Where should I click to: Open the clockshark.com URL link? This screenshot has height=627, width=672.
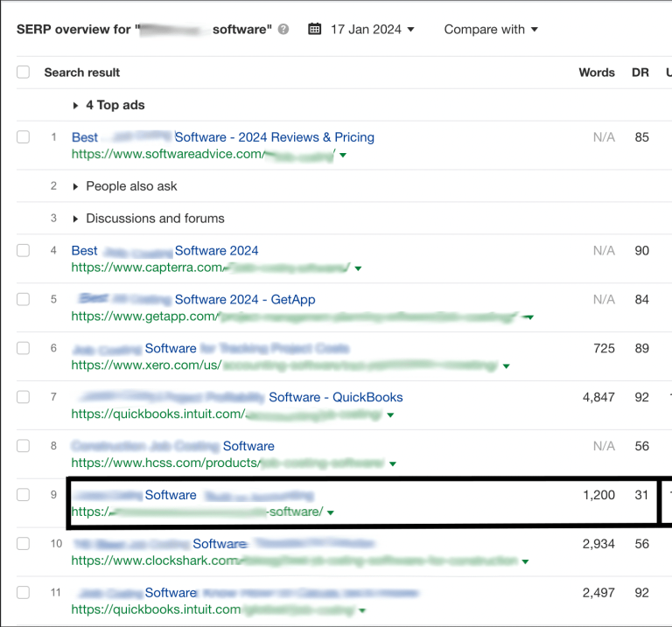[295, 561]
